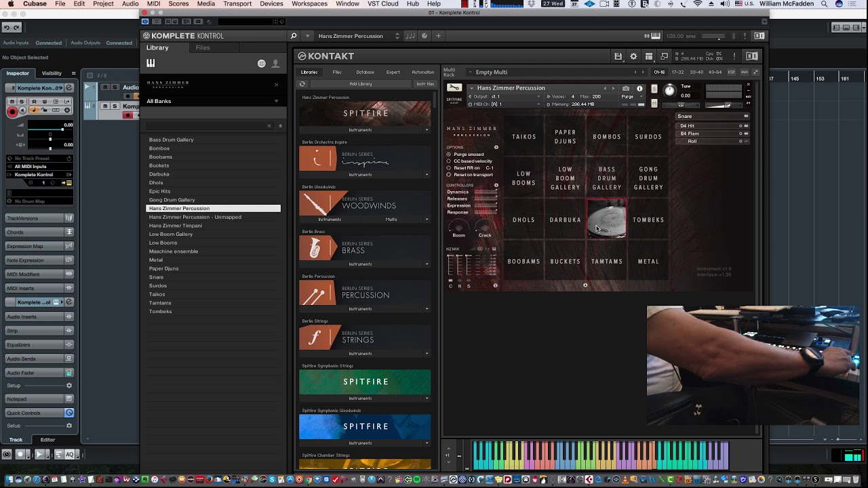Solo the Komplete track in track list
The height and width of the screenshot is (488, 868).
114,106
